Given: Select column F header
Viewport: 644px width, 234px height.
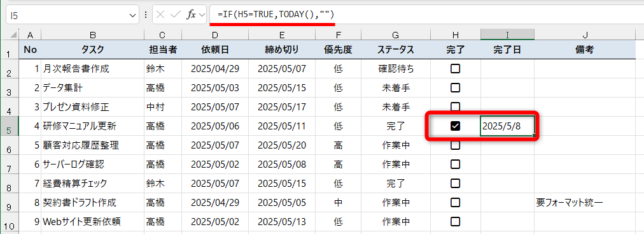Looking at the screenshot, I should pyautogui.click(x=338, y=34).
